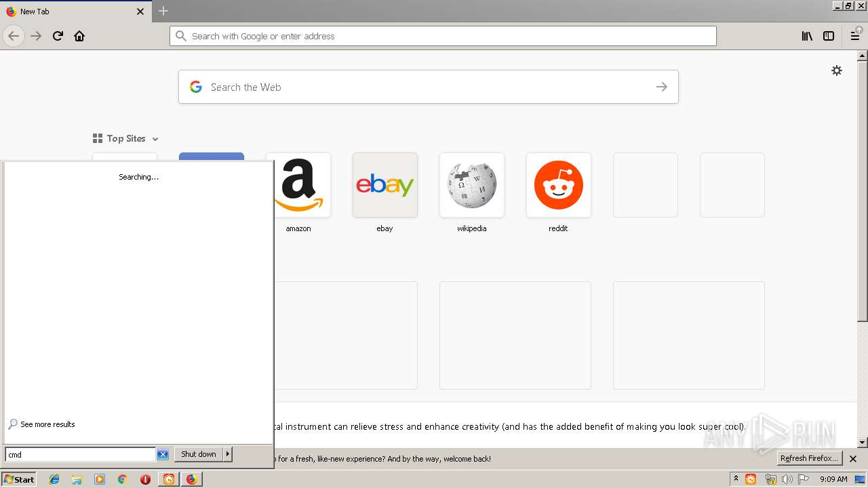Close the New Tab tab
This screenshot has width=868, height=488.
(x=140, y=12)
